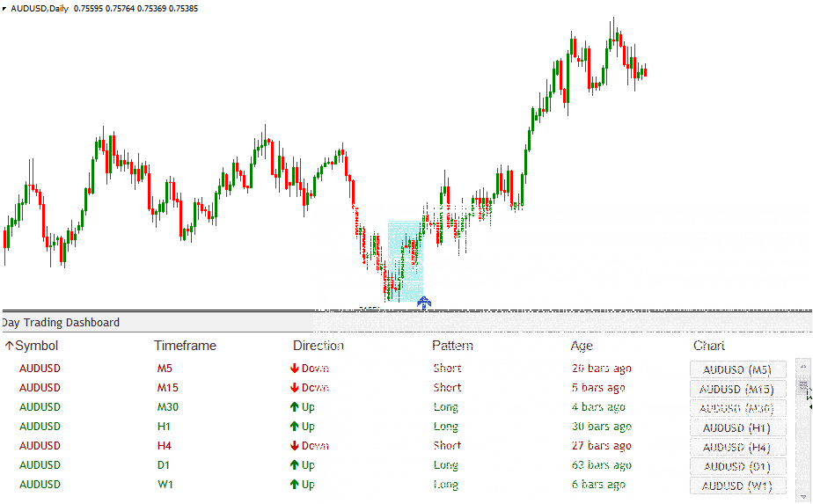Screen dimensions: 813x504
Task: Click the green up arrow in D1 row
Action: 295,465
